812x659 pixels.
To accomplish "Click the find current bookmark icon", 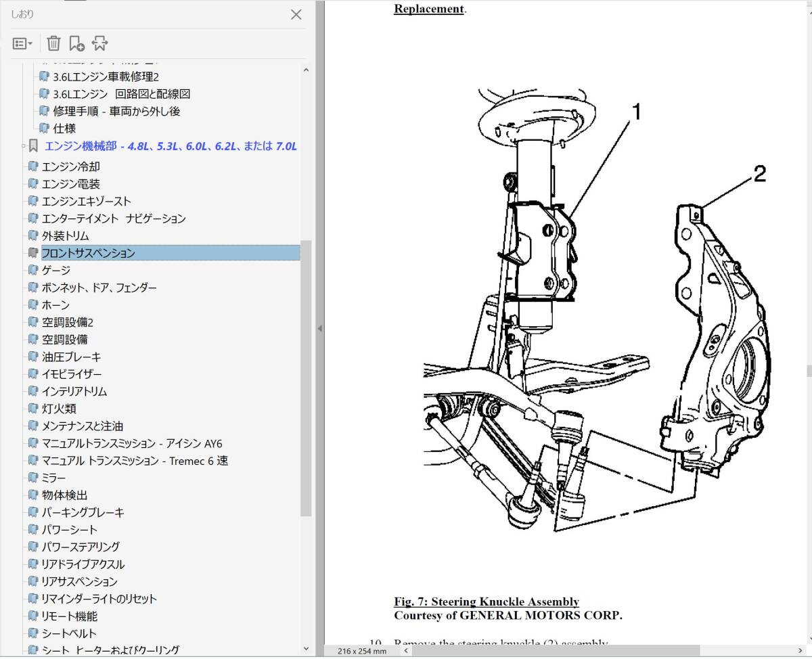I will (100, 43).
